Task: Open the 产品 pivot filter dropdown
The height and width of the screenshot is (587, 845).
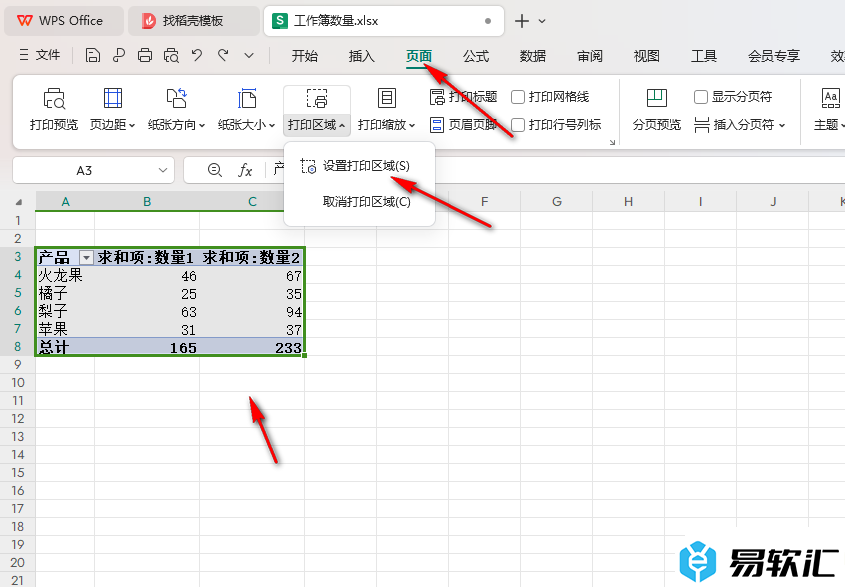Action: click(86, 258)
